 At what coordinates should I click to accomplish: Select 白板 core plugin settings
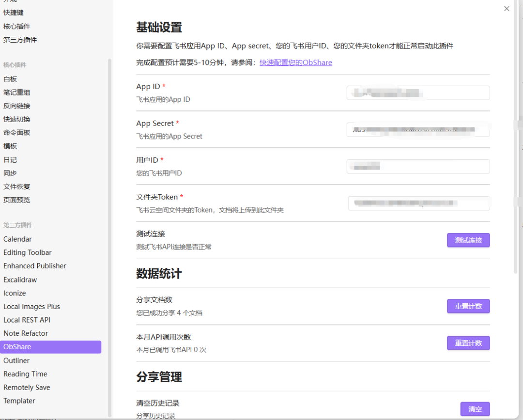[x=10, y=79]
